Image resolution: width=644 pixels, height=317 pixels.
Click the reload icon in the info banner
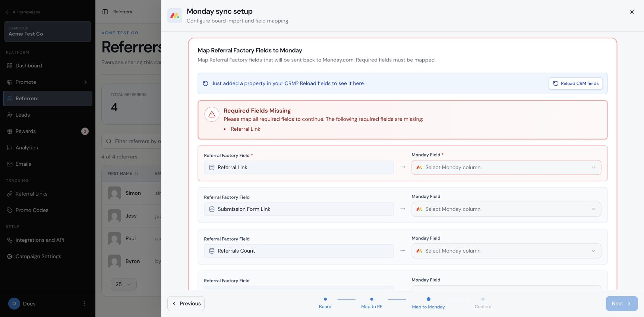(x=205, y=83)
